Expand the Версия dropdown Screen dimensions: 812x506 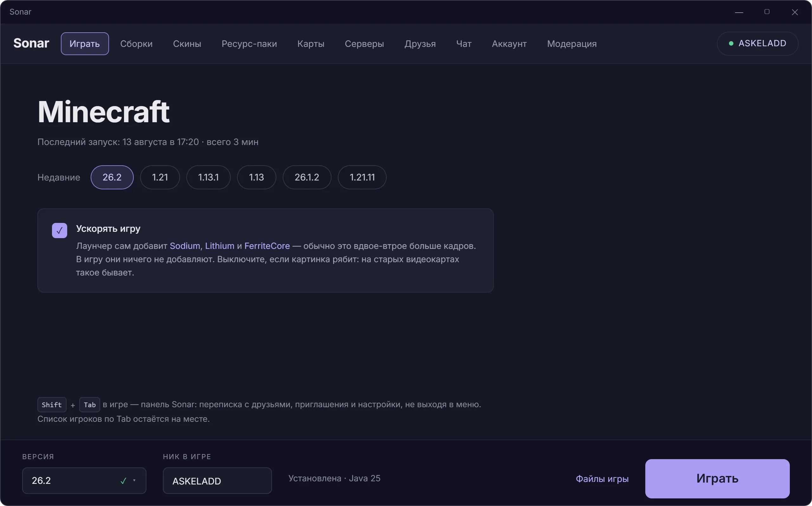pos(84,481)
